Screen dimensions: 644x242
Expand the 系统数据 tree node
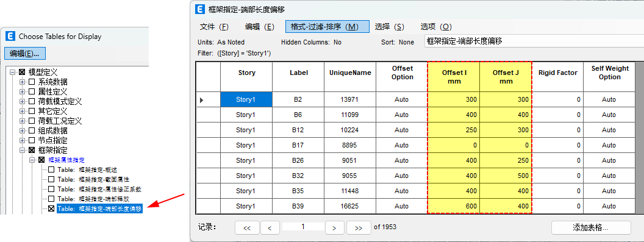pos(22,82)
